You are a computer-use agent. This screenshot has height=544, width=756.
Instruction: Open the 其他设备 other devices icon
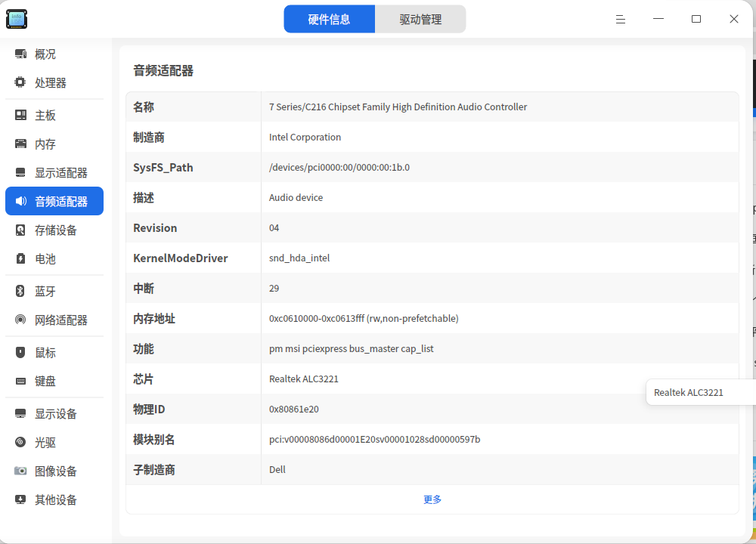pyautogui.click(x=20, y=499)
